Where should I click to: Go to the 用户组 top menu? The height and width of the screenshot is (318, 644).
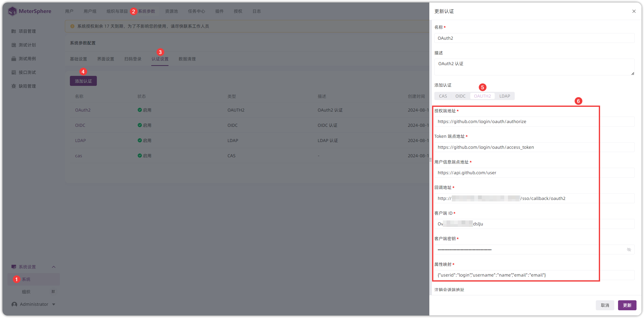coord(90,11)
